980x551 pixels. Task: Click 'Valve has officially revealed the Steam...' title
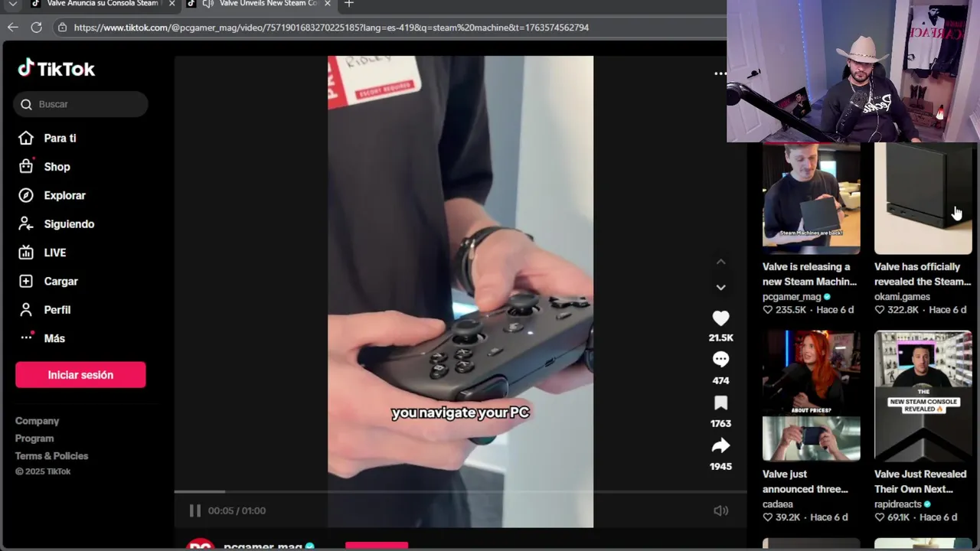922,274
